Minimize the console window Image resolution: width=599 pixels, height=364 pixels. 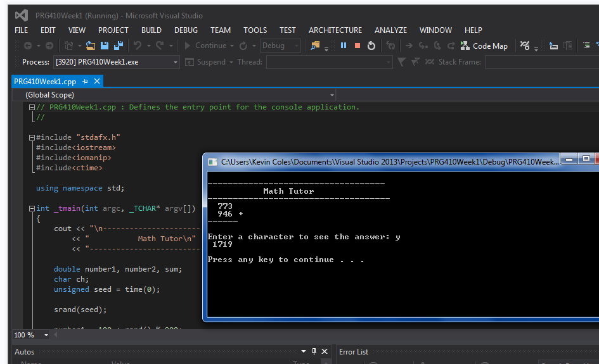[569, 158]
